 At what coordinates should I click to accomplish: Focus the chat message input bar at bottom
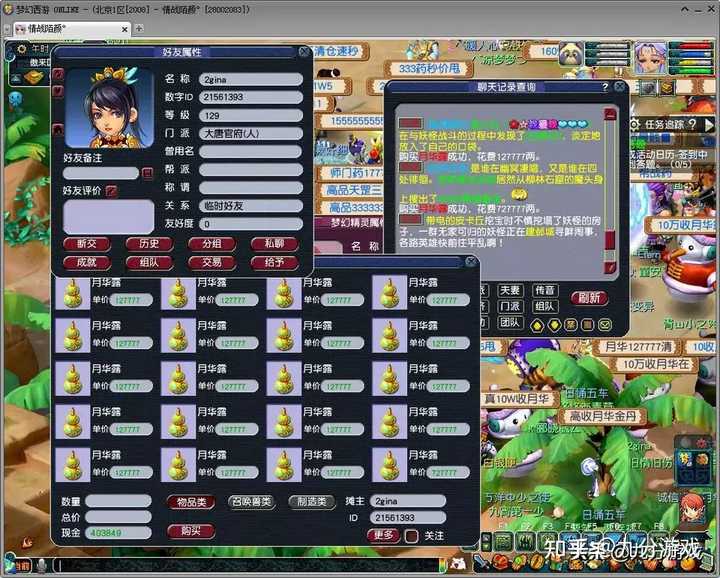tap(249, 566)
